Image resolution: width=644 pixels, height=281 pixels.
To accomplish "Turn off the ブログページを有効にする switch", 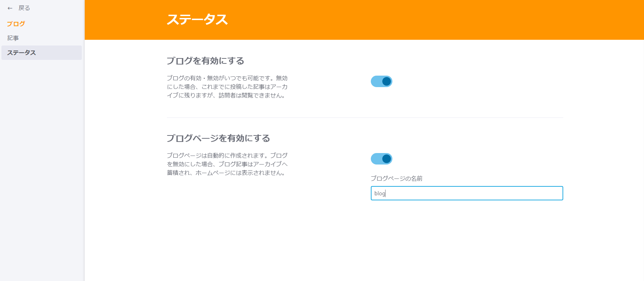I will (381, 159).
